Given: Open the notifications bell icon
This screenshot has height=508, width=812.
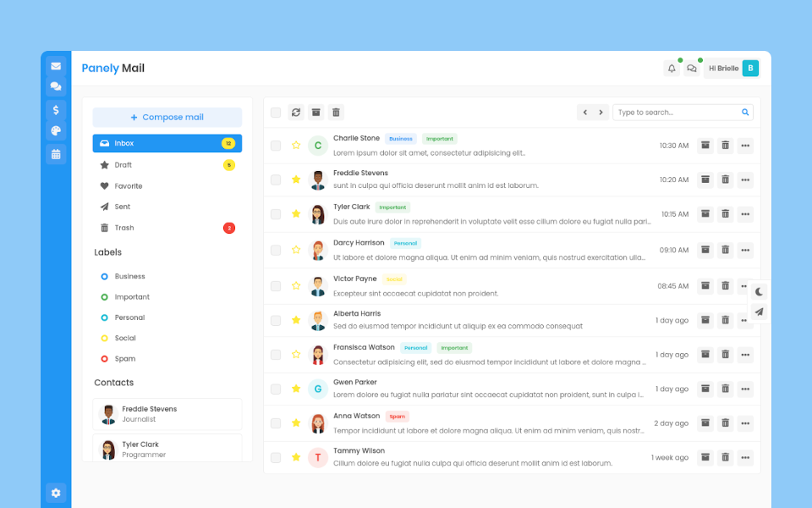Looking at the screenshot, I should point(672,69).
